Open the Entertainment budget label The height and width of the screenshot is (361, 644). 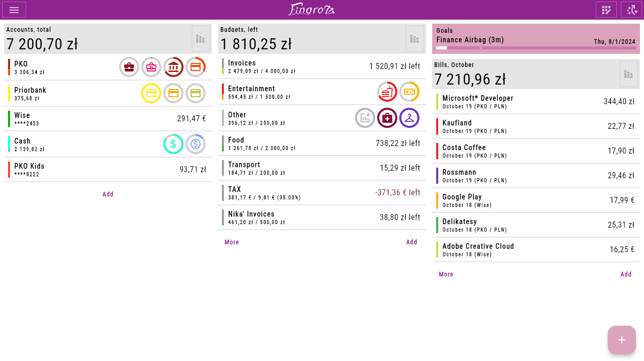(x=252, y=89)
